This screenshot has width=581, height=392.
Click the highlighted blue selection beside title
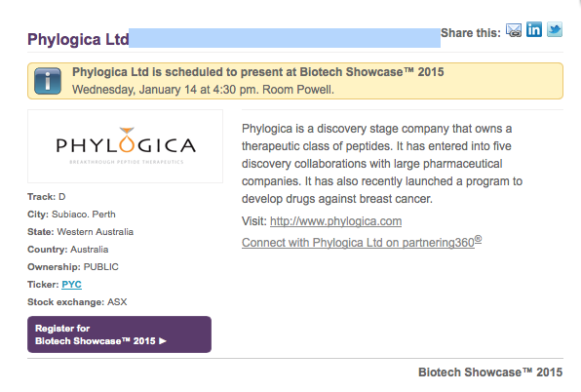click(x=285, y=38)
